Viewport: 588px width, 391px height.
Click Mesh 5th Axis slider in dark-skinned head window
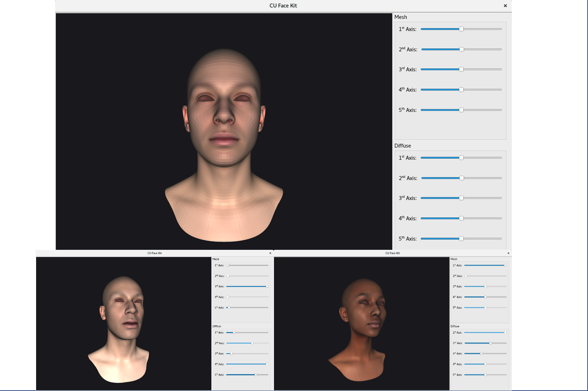[x=485, y=307]
